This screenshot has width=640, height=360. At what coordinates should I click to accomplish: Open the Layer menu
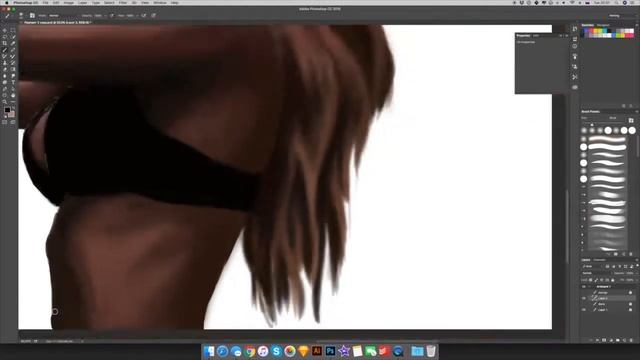pos(82,2)
